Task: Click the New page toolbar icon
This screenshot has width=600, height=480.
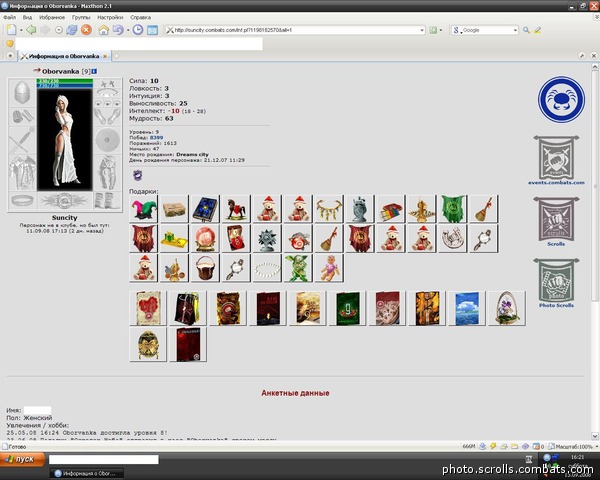Action: click(11, 30)
